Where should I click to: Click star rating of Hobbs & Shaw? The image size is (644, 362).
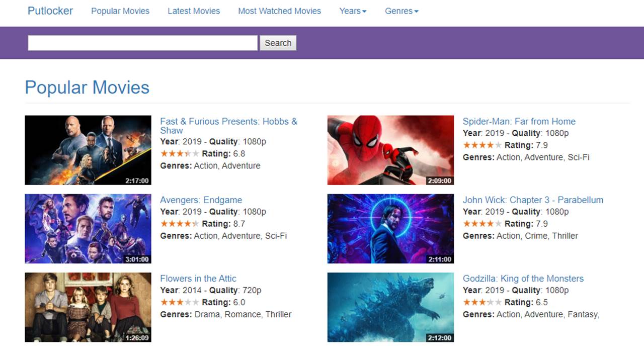(x=180, y=153)
